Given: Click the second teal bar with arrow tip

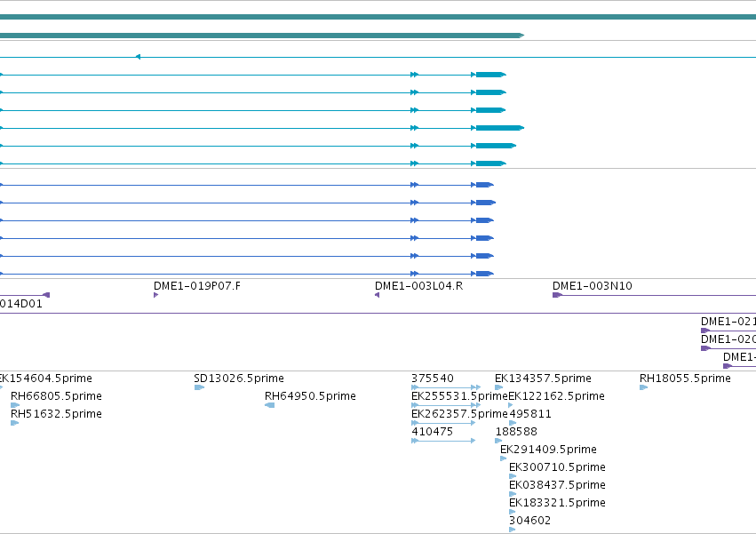Looking at the screenshot, I should click(262, 36).
